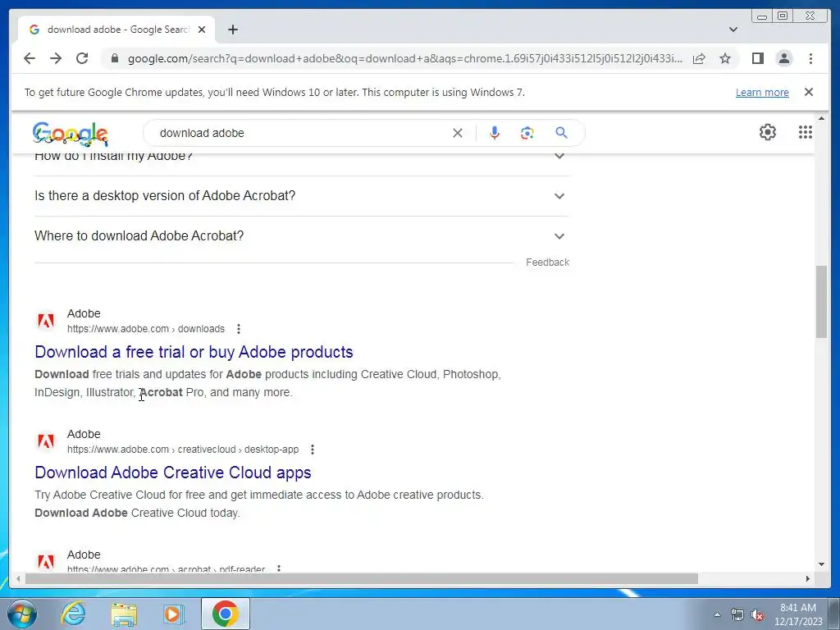This screenshot has height=630, width=840.
Task: Close the 'download adobe - Google Search' tab
Action: pos(202,30)
